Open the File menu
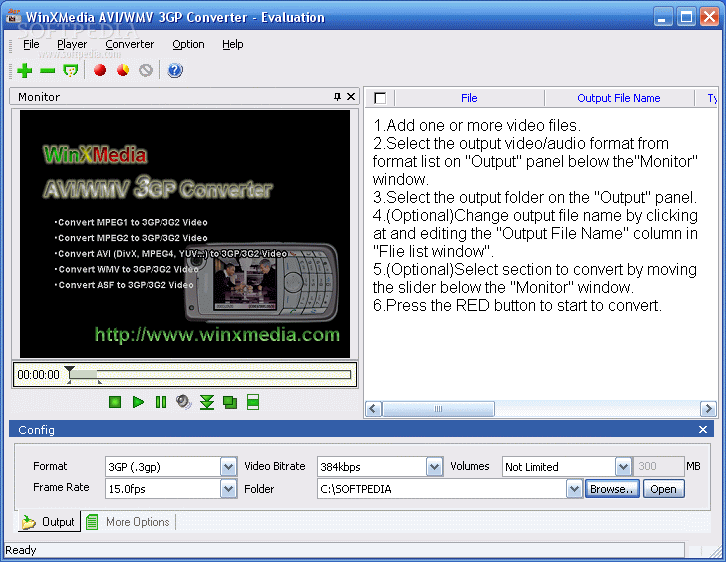This screenshot has width=726, height=562. coord(31,44)
